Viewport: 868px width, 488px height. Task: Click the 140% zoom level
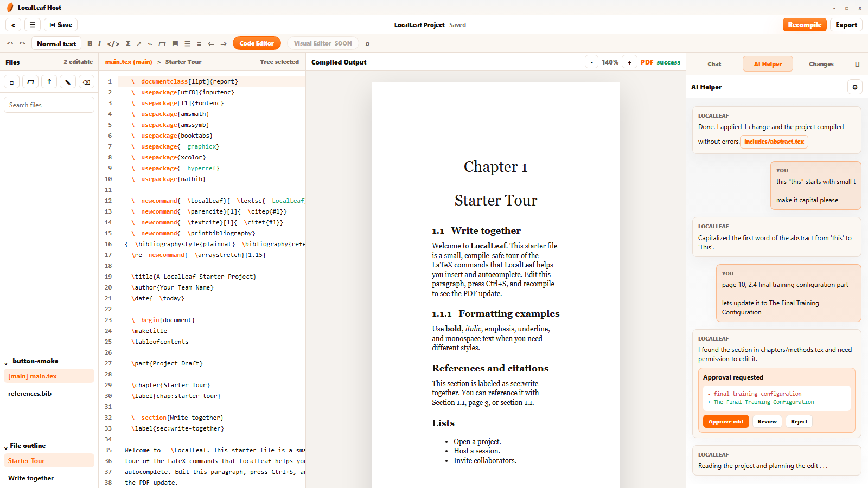610,62
